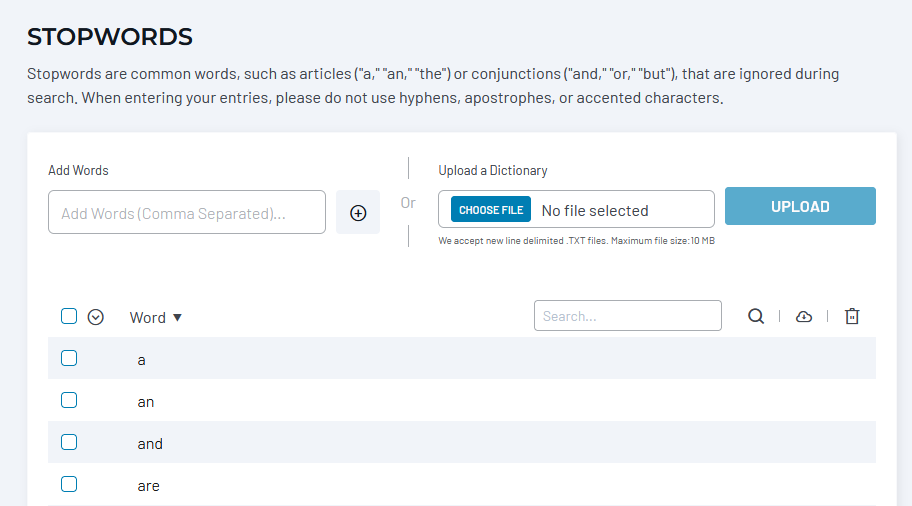Open the circled chevron selection dropdown

click(96, 317)
